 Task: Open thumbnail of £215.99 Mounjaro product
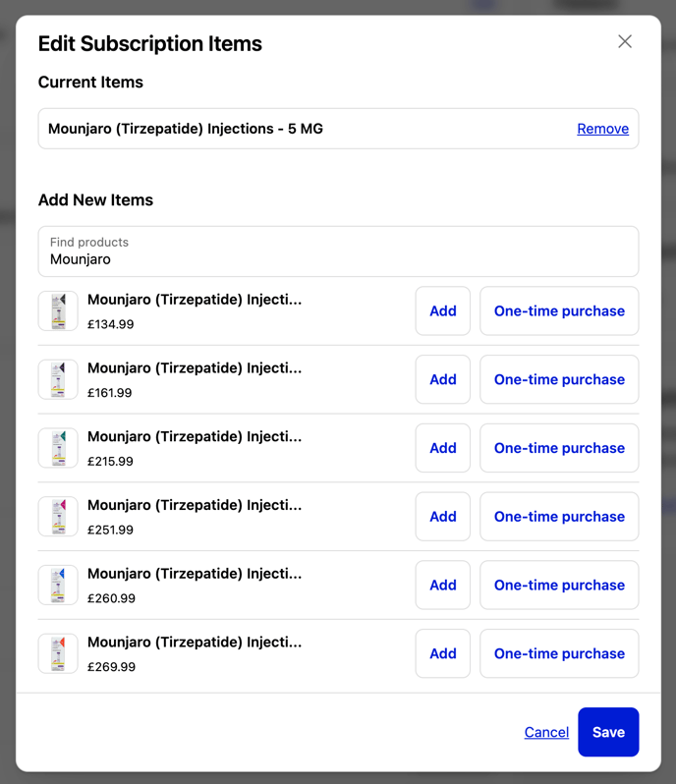tap(58, 448)
